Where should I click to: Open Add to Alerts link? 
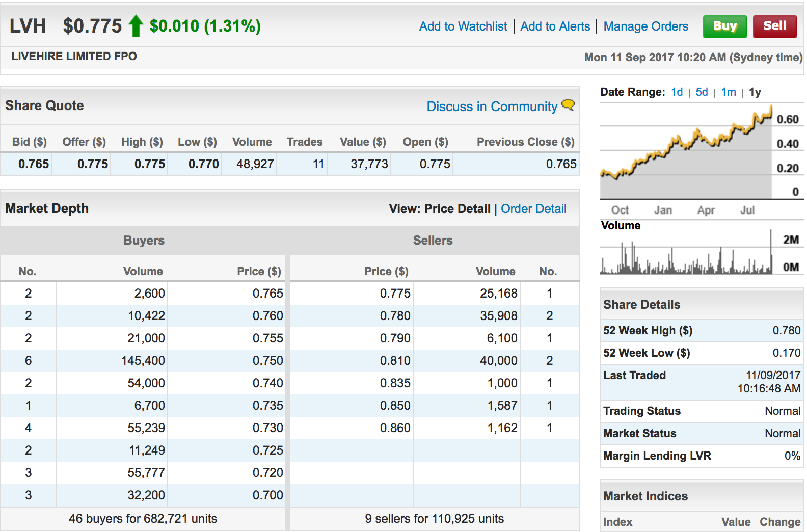pos(555,26)
